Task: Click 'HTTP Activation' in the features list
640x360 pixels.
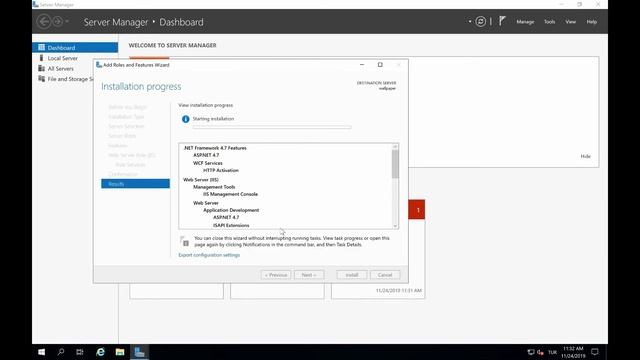Action: point(221,170)
